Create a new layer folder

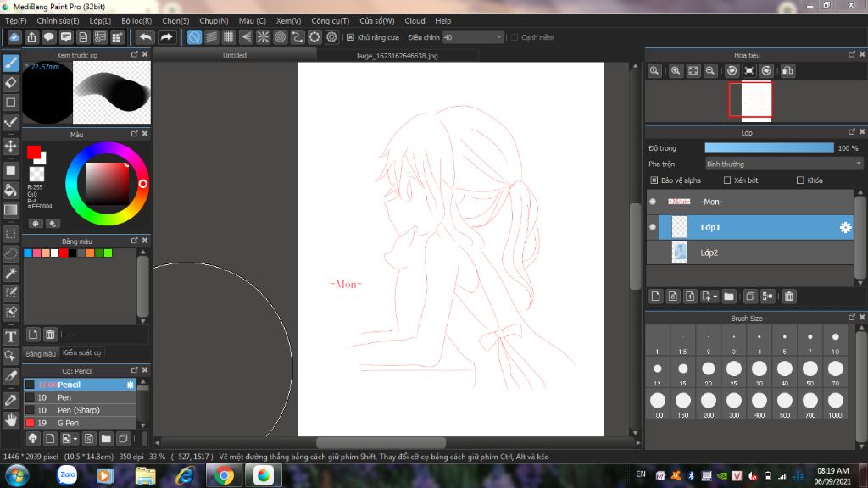tap(729, 297)
